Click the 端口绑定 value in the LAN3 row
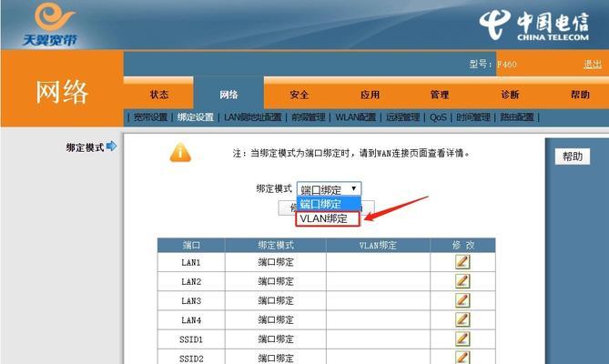Viewport: 609px width, 364px height. 276,300
